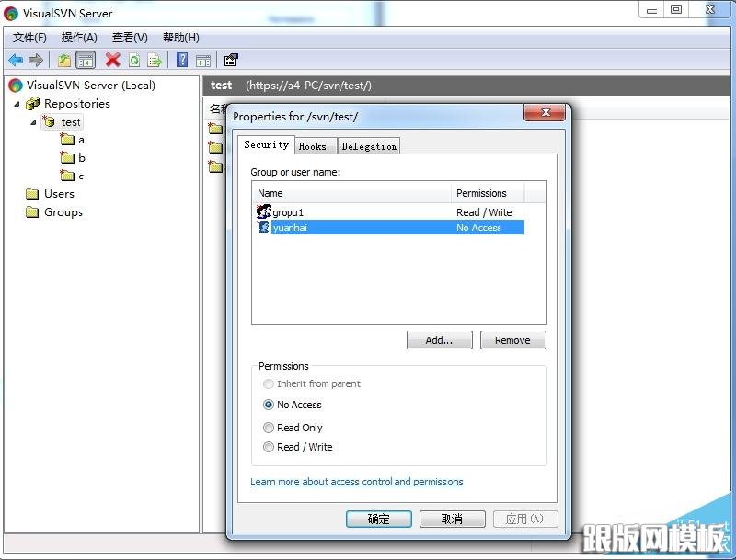Select gropu1 row in the list

(x=390, y=212)
